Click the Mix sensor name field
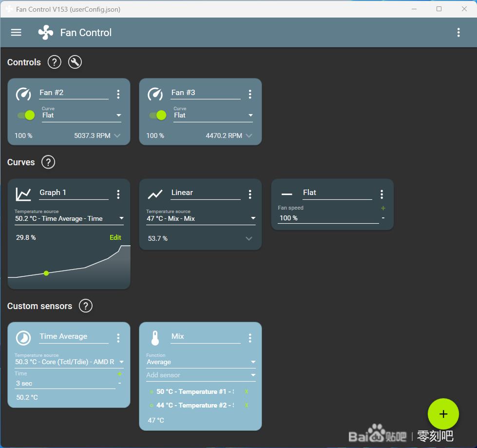Viewport: 477px width, 448px height. tap(206, 336)
